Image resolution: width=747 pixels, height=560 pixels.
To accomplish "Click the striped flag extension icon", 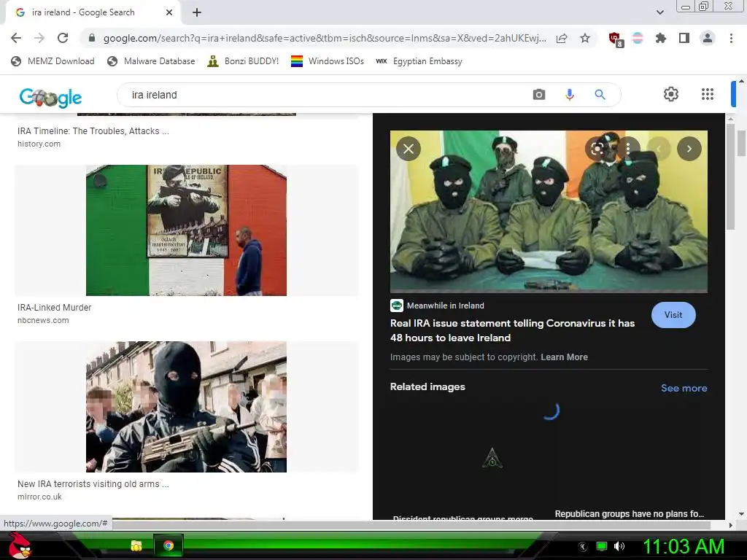I will [x=638, y=38].
